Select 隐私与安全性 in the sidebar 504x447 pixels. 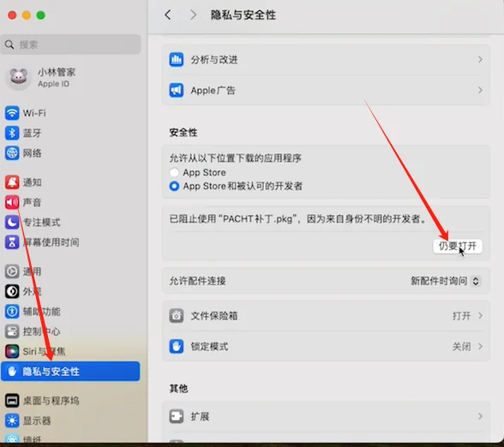[x=70, y=372]
